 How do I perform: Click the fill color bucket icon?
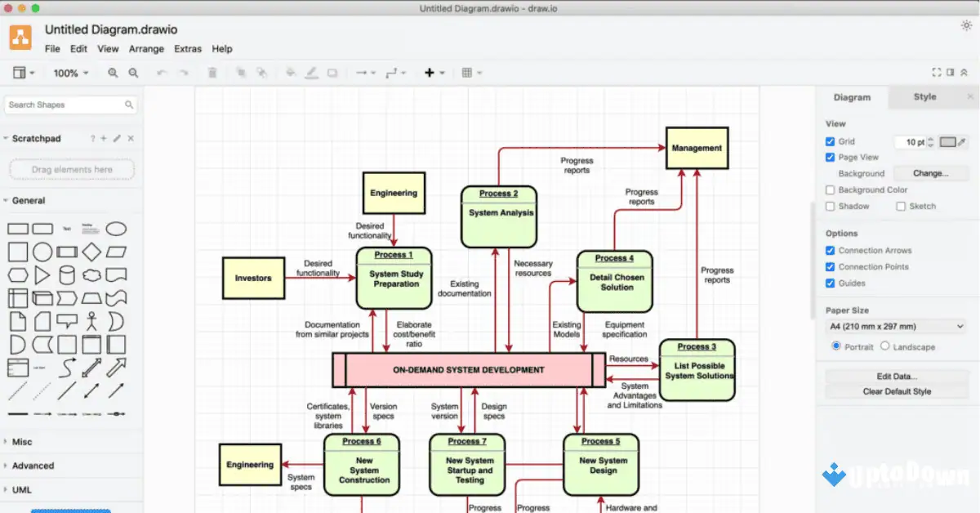tap(290, 73)
